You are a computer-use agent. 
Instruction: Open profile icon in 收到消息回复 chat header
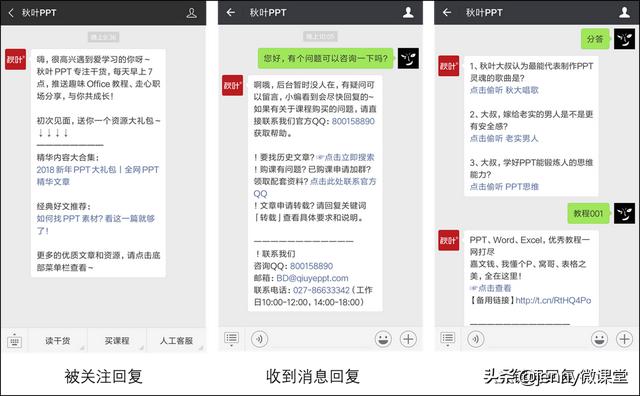tap(408, 13)
